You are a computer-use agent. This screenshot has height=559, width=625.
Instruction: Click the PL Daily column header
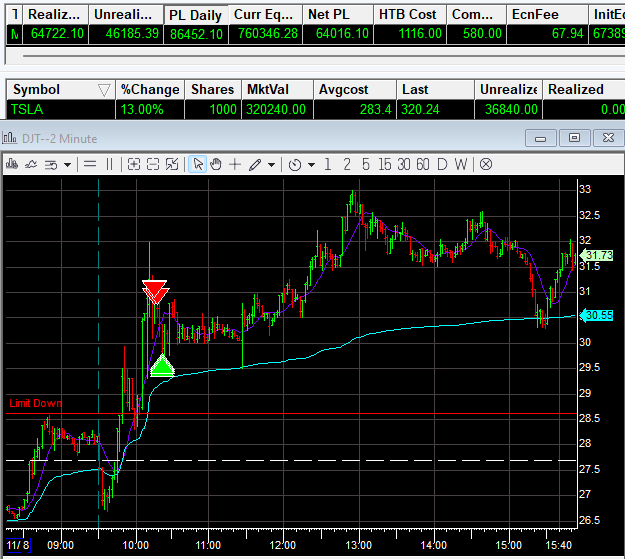pyautogui.click(x=196, y=15)
